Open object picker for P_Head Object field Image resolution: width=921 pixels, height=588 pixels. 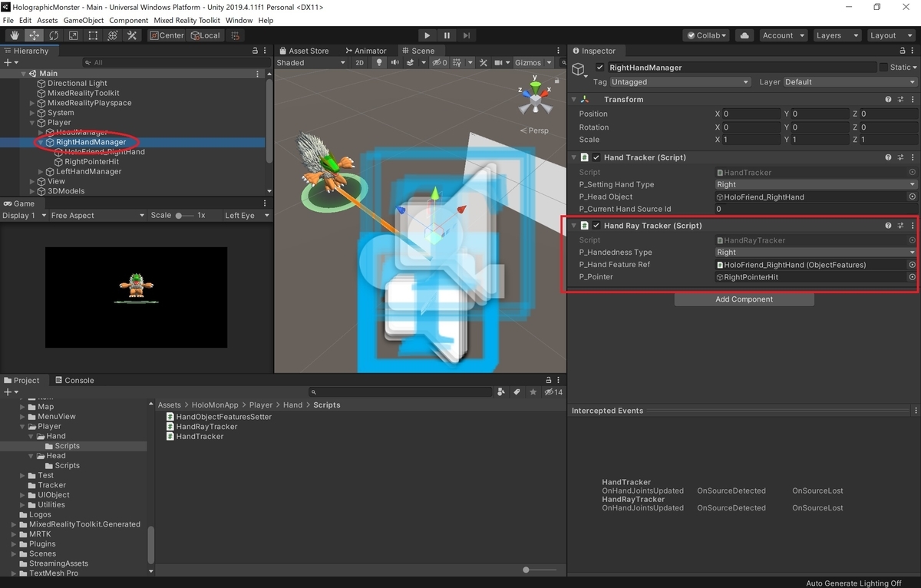[x=912, y=197]
